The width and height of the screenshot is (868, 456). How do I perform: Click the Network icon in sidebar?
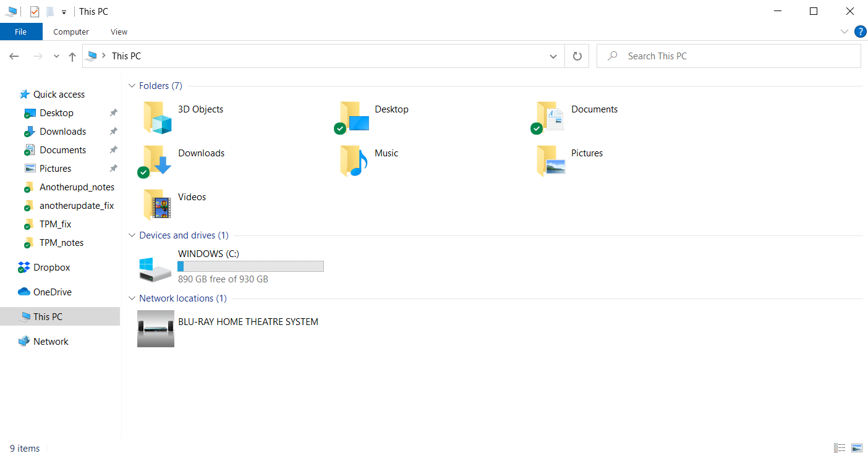tap(24, 341)
